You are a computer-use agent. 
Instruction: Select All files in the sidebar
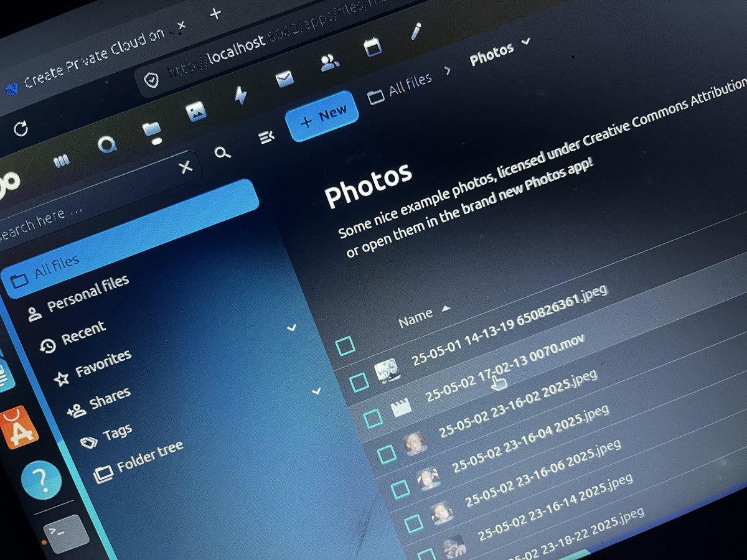pyautogui.click(x=131, y=238)
